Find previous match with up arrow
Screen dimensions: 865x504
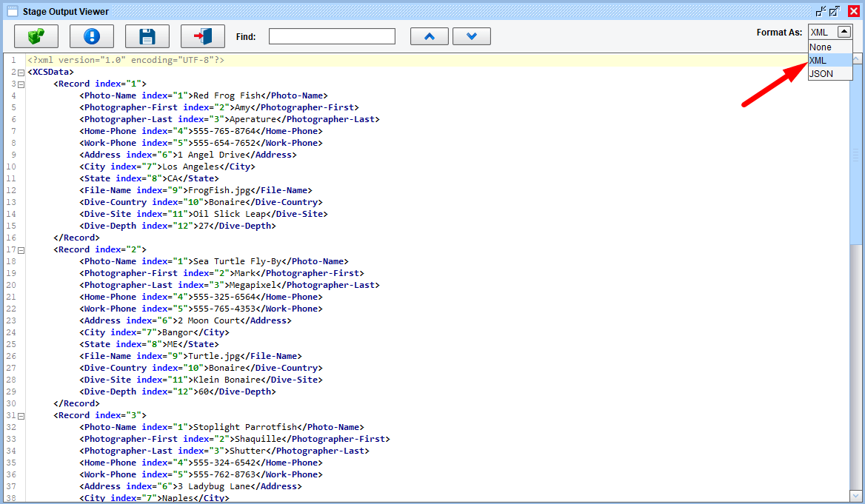[x=430, y=36]
